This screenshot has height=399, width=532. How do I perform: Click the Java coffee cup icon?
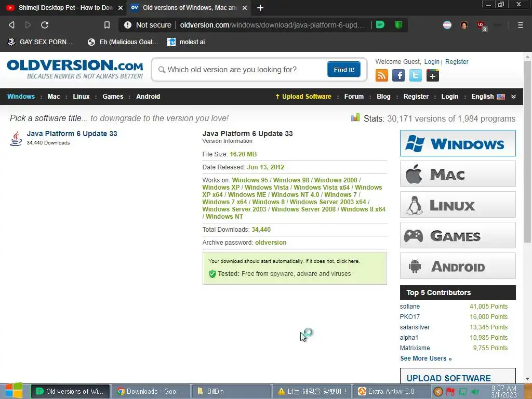click(x=16, y=138)
